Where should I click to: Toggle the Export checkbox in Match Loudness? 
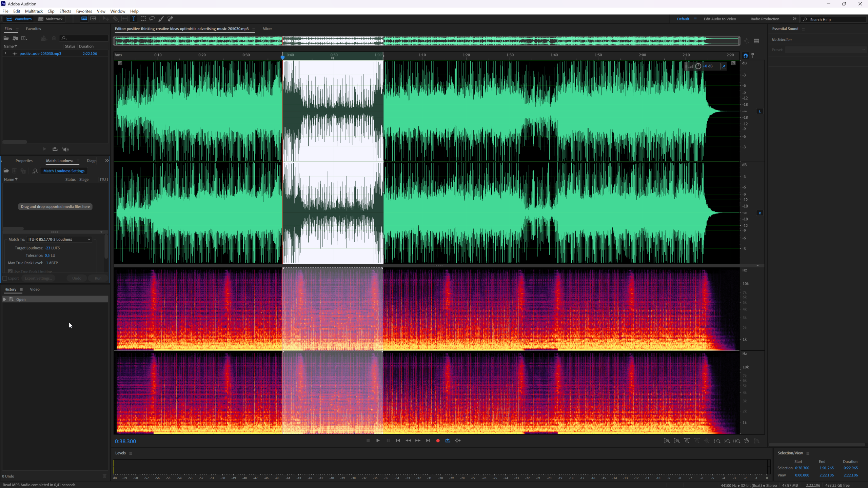(5, 278)
